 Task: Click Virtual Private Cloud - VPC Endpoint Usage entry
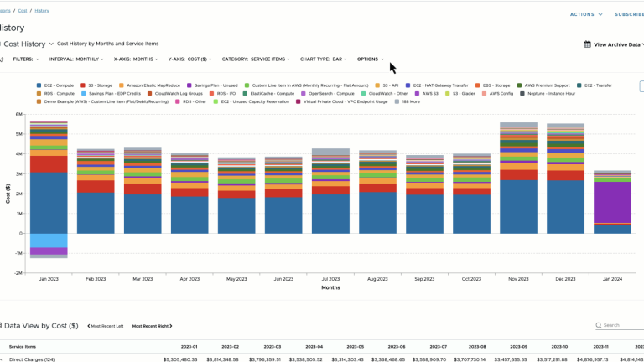(342, 101)
